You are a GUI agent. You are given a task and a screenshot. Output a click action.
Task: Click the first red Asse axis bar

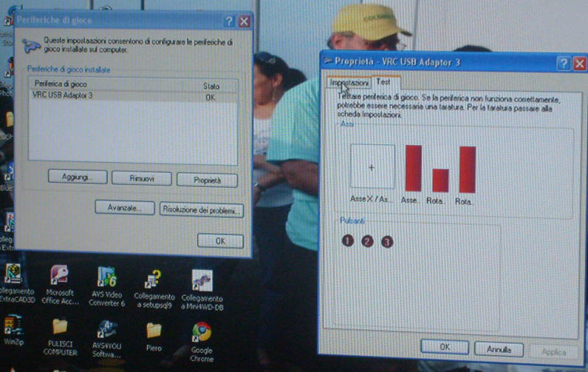point(413,168)
